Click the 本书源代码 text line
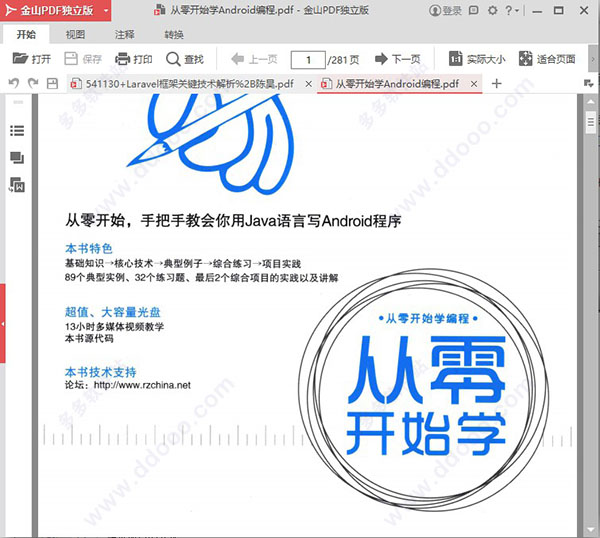The width and height of the screenshot is (600, 538). (x=89, y=339)
